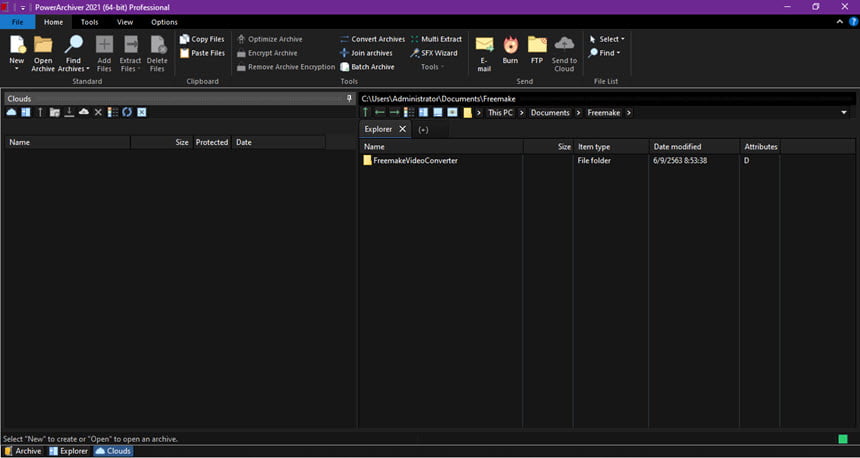This screenshot has height=458, width=860.
Task: Switch to the Options ribbon tab
Action: click(165, 22)
